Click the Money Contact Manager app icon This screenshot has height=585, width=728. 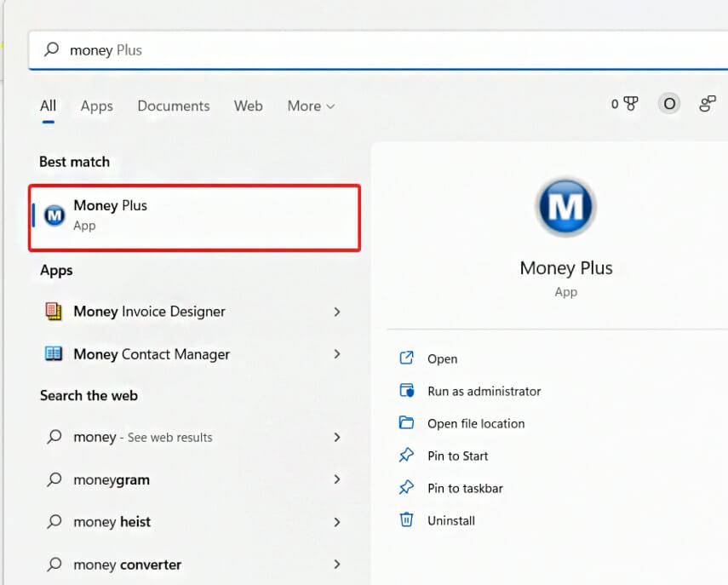coord(54,354)
